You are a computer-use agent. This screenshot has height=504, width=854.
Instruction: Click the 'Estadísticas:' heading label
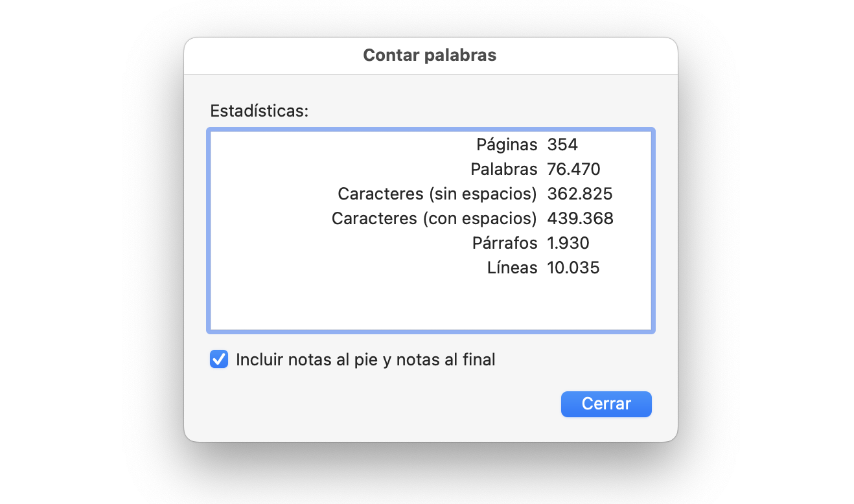tap(259, 111)
